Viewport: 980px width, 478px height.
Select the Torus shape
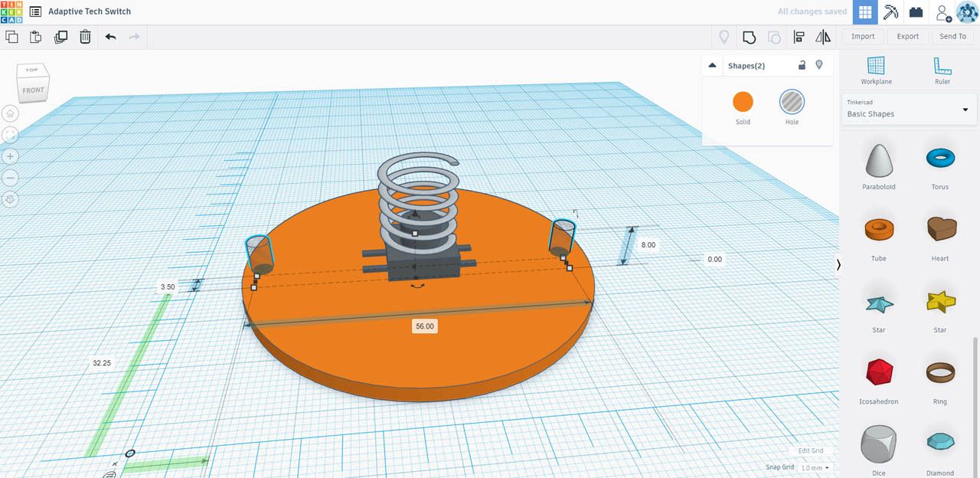pos(939,159)
